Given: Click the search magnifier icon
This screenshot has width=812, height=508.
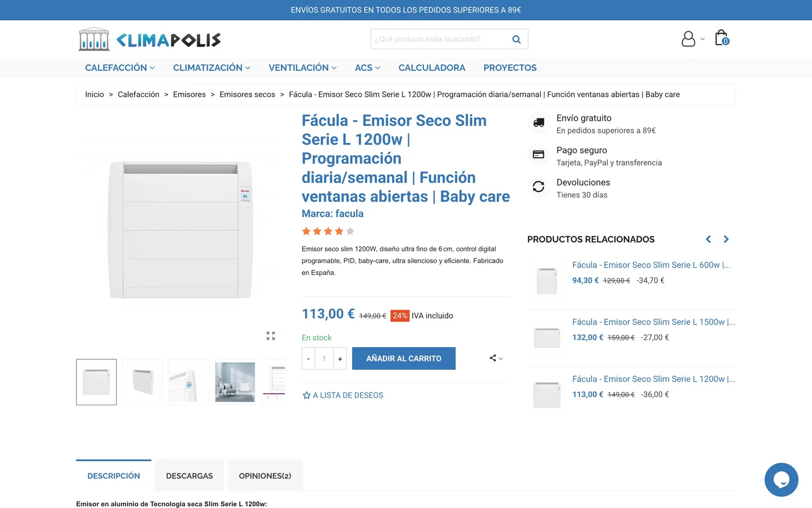Looking at the screenshot, I should coord(516,39).
